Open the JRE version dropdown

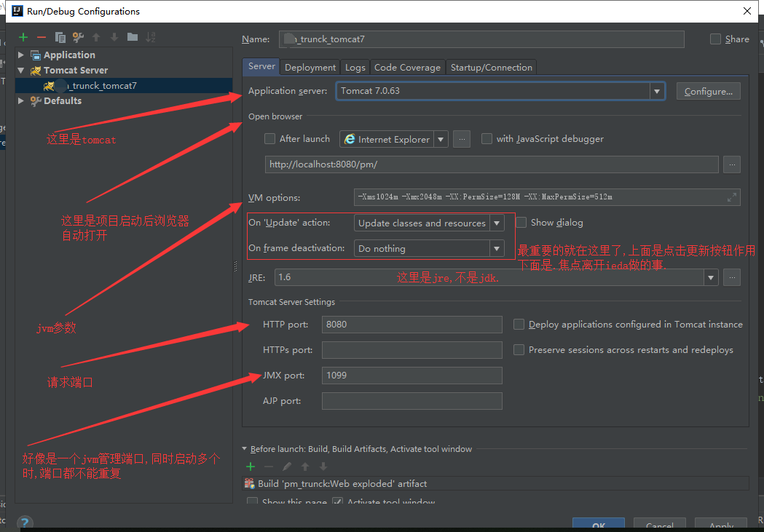pyautogui.click(x=711, y=277)
